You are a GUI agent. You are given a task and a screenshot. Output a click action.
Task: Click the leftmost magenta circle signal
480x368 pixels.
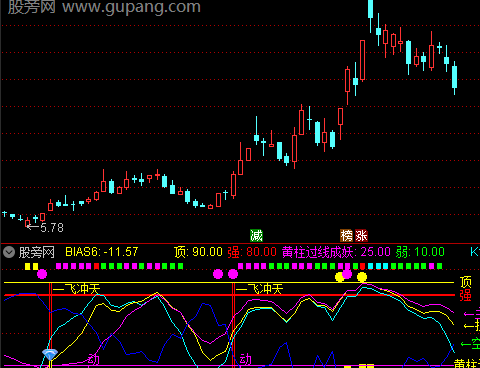coord(42,274)
